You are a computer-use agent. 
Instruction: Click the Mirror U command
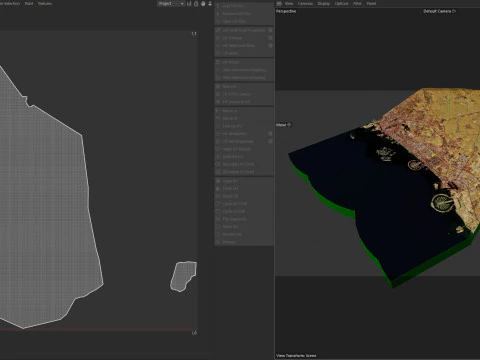coord(244,111)
